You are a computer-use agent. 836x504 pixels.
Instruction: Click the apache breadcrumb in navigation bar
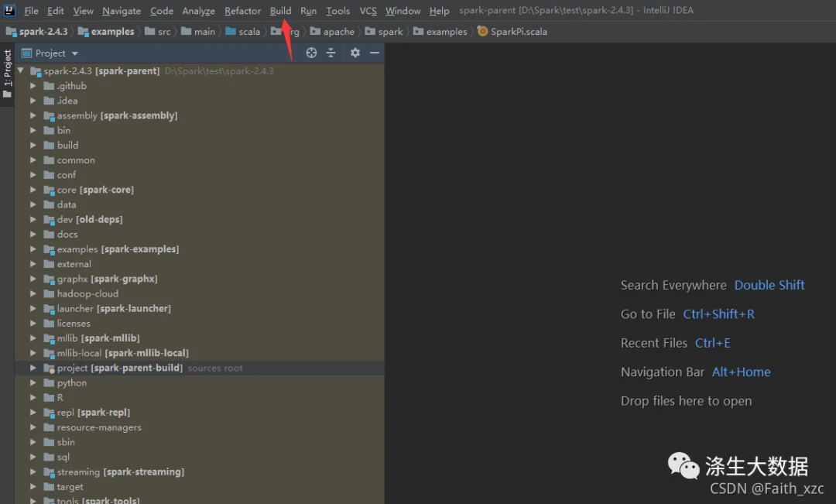(x=338, y=32)
